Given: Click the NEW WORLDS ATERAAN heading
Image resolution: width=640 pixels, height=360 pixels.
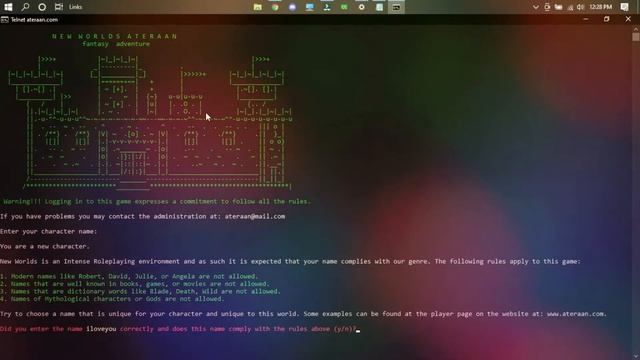Looking at the screenshot, I should [x=115, y=36].
